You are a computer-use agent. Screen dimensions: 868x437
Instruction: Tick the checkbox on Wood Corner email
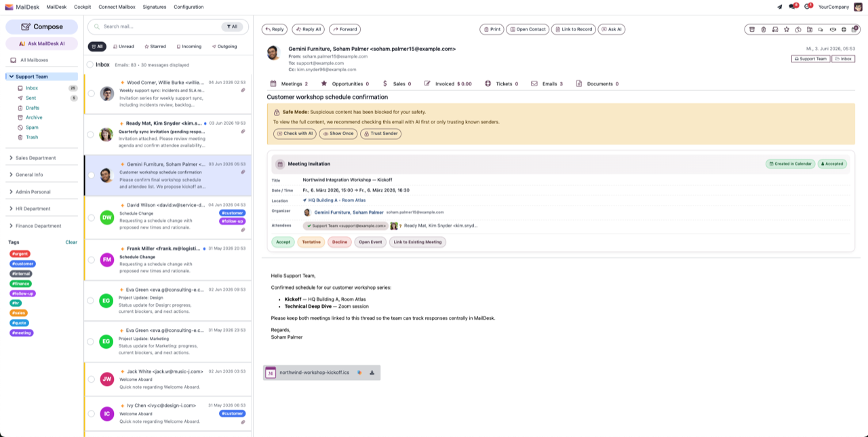(91, 94)
